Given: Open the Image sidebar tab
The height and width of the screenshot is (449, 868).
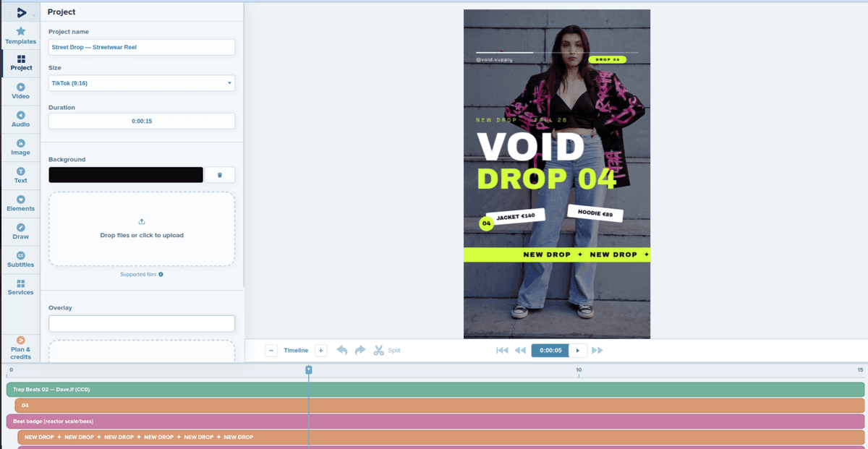Looking at the screenshot, I should tap(20, 147).
